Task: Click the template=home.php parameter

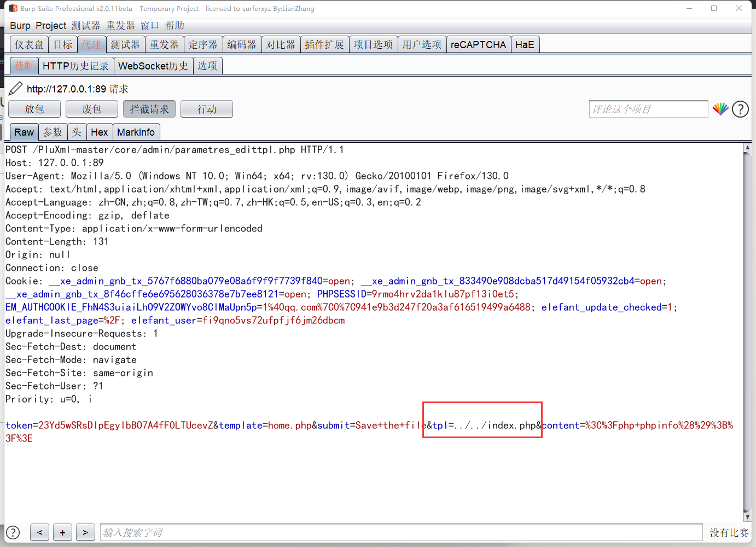Action: coord(265,425)
